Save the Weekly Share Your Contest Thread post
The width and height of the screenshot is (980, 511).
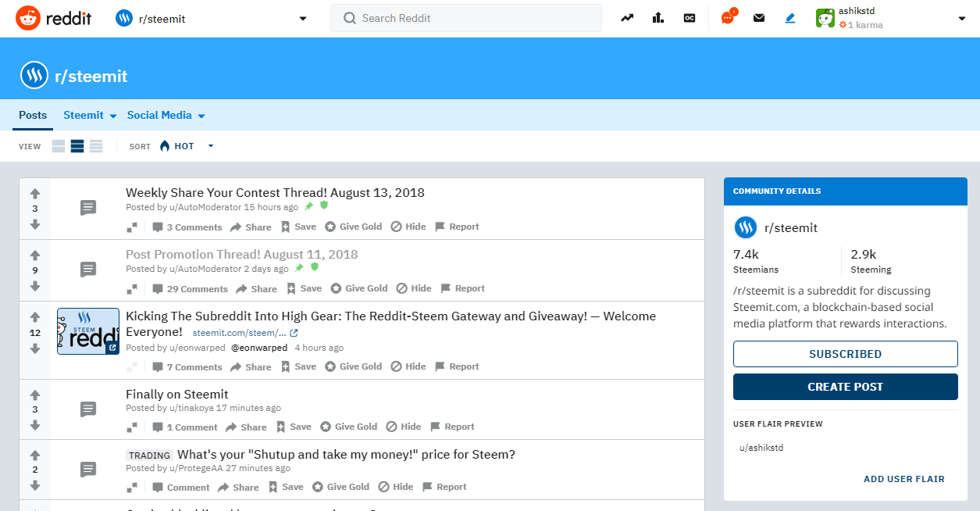pyautogui.click(x=298, y=227)
